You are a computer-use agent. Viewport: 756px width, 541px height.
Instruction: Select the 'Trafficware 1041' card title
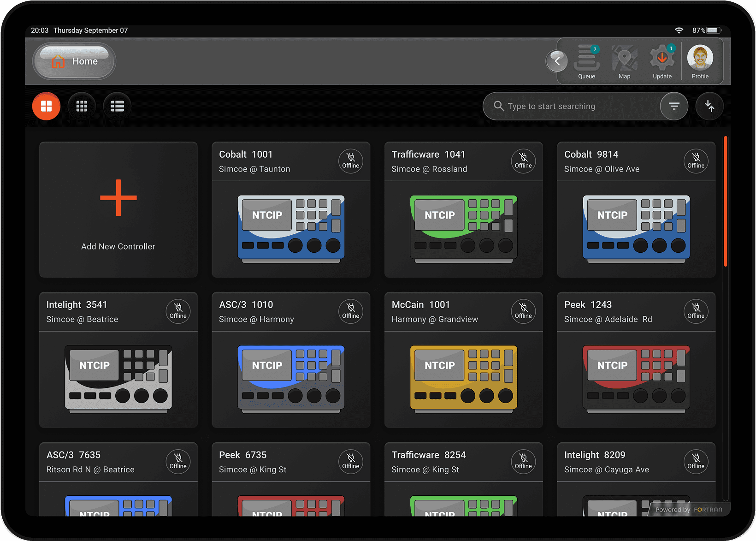(428, 155)
